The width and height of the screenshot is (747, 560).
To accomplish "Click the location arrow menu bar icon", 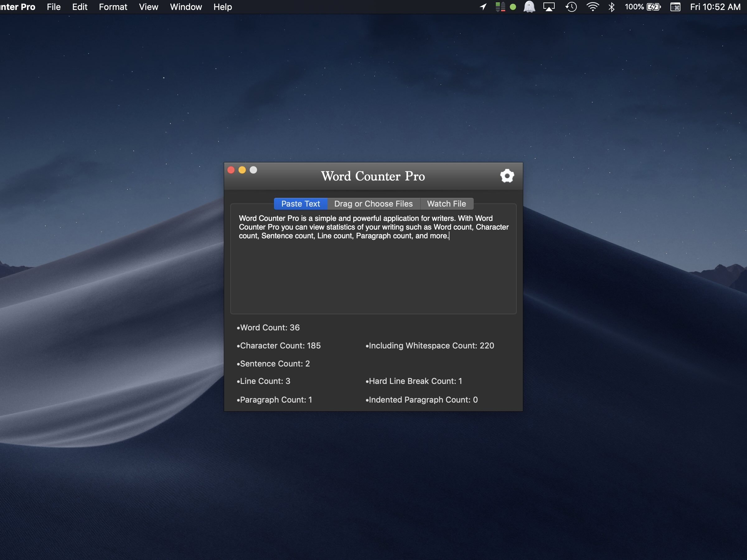I will [483, 7].
